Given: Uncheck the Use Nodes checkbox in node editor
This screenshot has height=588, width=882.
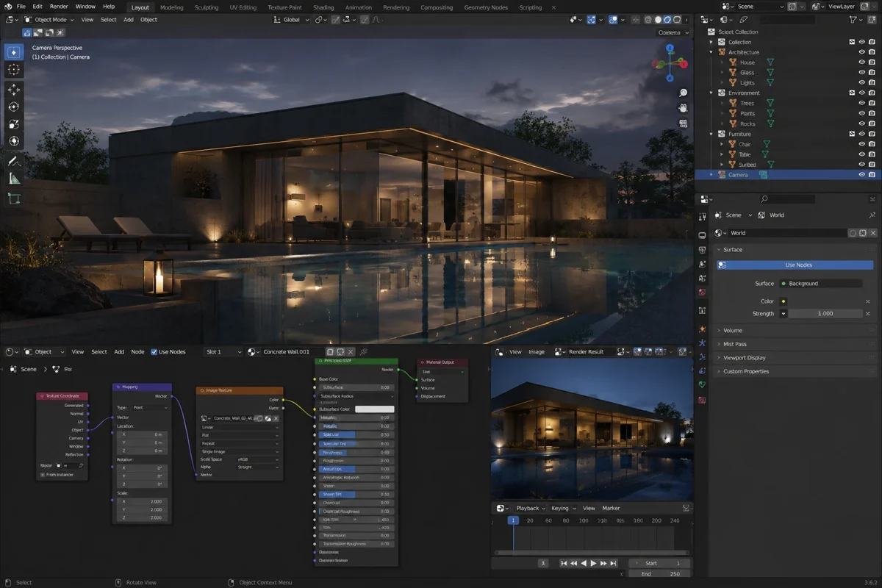Looking at the screenshot, I should click(154, 352).
